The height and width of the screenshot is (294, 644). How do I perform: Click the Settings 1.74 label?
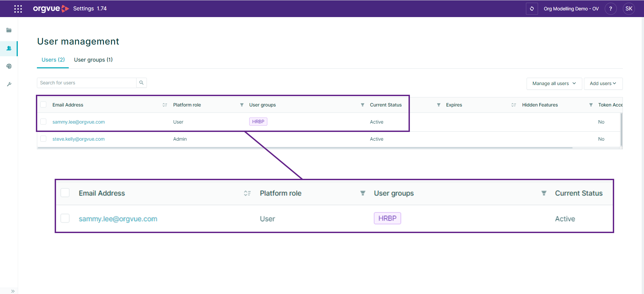click(90, 9)
